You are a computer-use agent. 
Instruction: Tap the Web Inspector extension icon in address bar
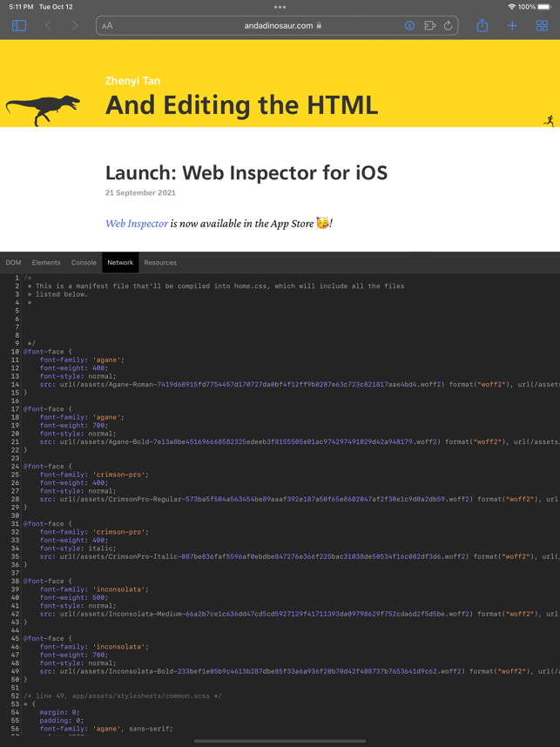[409, 26]
